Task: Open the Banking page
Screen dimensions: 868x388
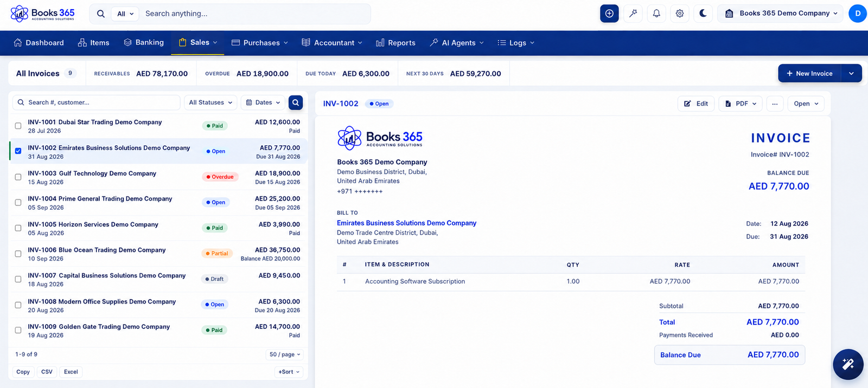Action: (143, 43)
